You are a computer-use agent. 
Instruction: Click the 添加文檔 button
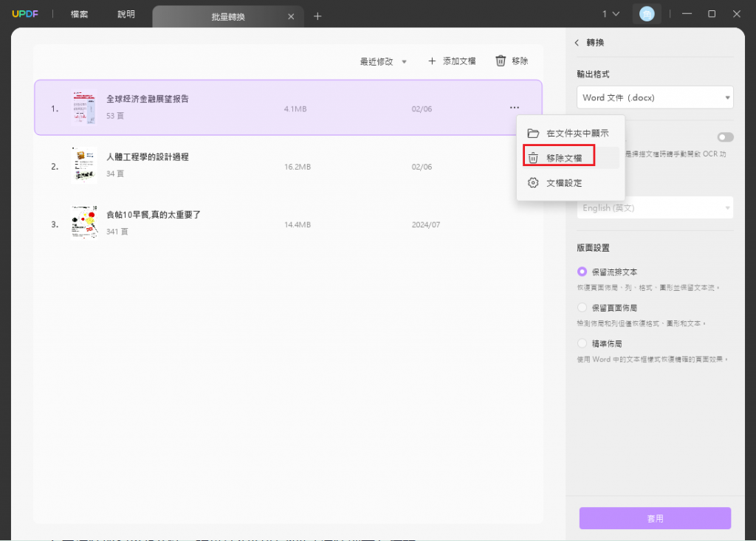(452, 61)
